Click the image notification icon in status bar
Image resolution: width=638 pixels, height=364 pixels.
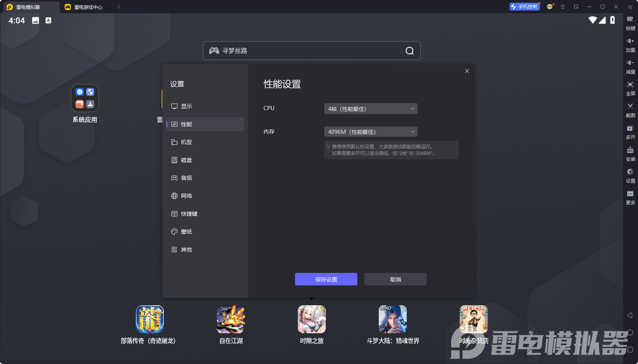click(x=35, y=21)
